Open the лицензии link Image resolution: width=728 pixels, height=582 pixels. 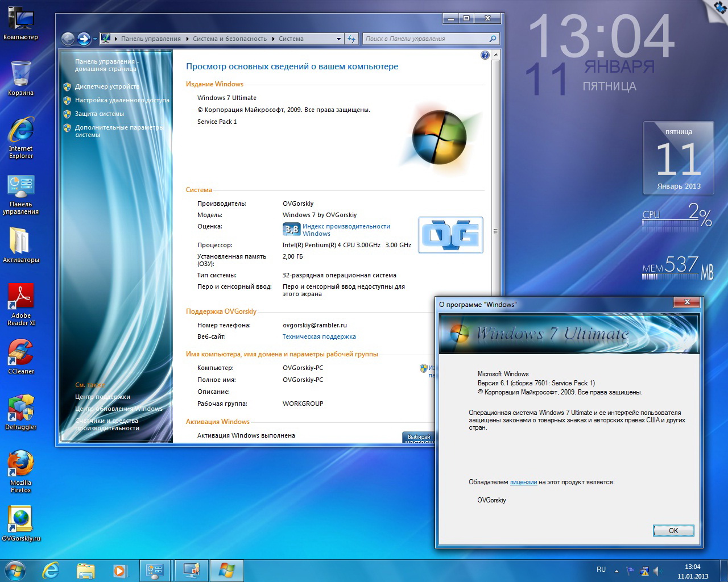pos(523,482)
